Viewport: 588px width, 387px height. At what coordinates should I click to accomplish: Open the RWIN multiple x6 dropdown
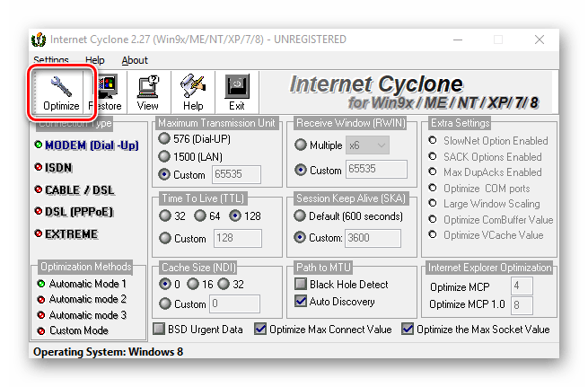pyautogui.click(x=367, y=145)
